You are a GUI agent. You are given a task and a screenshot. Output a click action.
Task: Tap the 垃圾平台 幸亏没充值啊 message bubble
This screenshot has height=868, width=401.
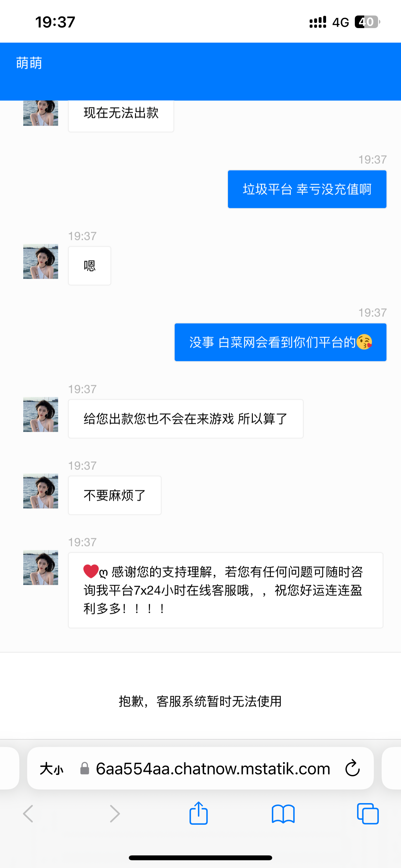pyautogui.click(x=307, y=189)
